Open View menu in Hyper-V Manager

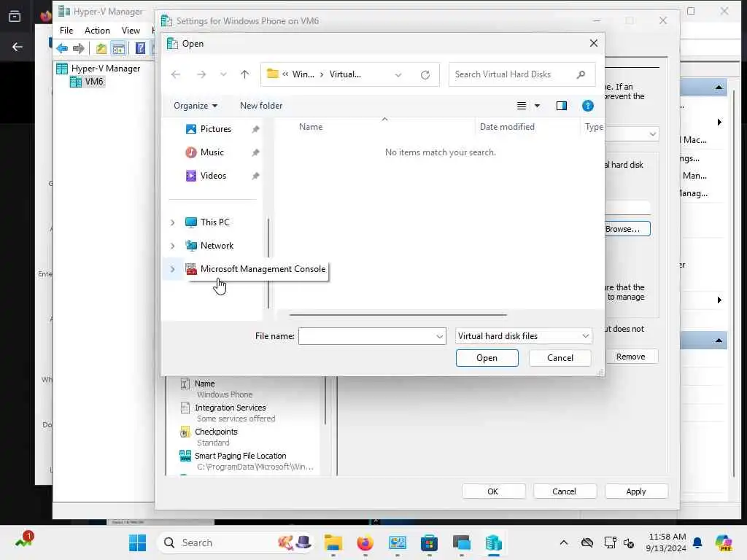[x=131, y=31]
